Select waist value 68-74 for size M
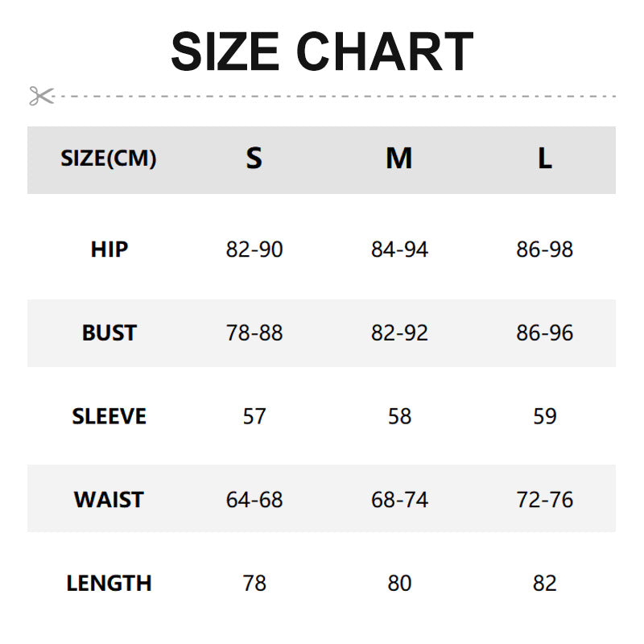Image resolution: width=644 pixels, height=644 pixels. click(x=399, y=500)
